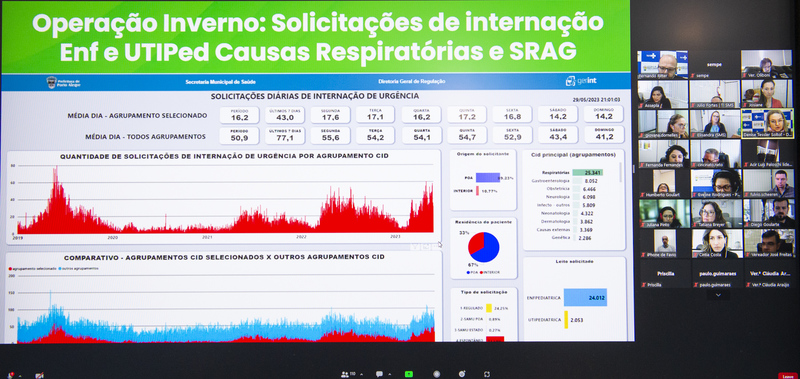The height and width of the screenshot is (379, 800).
Task: Select the Respiratórias bar in Cid principal
Action: [587, 172]
